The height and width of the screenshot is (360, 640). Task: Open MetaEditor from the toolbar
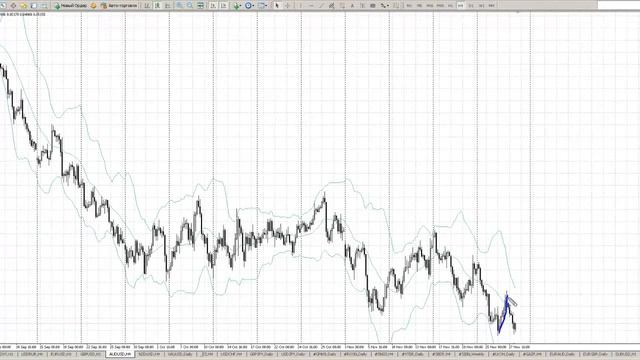[93, 6]
